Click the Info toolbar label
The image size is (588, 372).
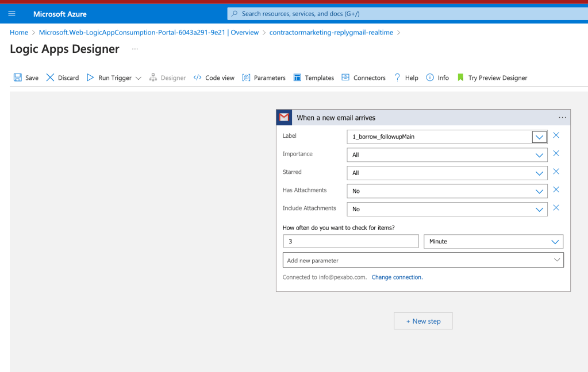pos(443,78)
